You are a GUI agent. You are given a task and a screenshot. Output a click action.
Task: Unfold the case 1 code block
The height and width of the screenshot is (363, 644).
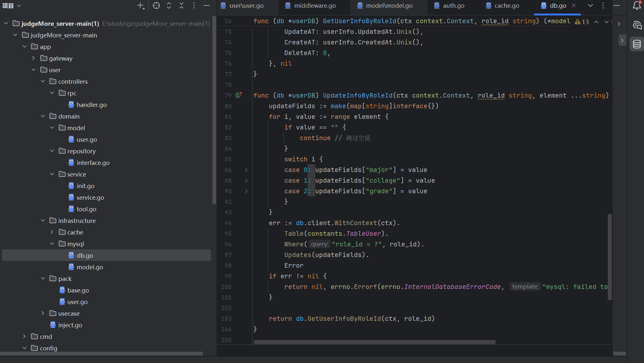tap(246, 180)
